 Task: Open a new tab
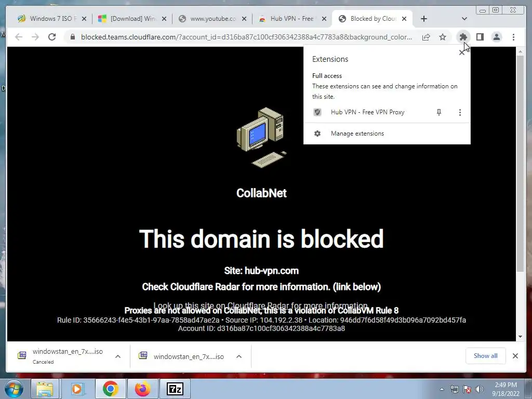click(x=424, y=19)
